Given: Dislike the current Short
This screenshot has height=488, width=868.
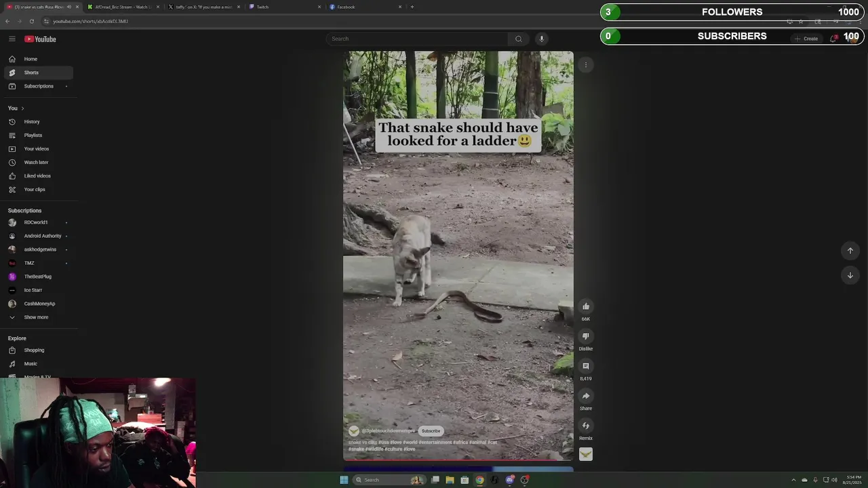Looking at the screenshot, I should click(586, 336).
